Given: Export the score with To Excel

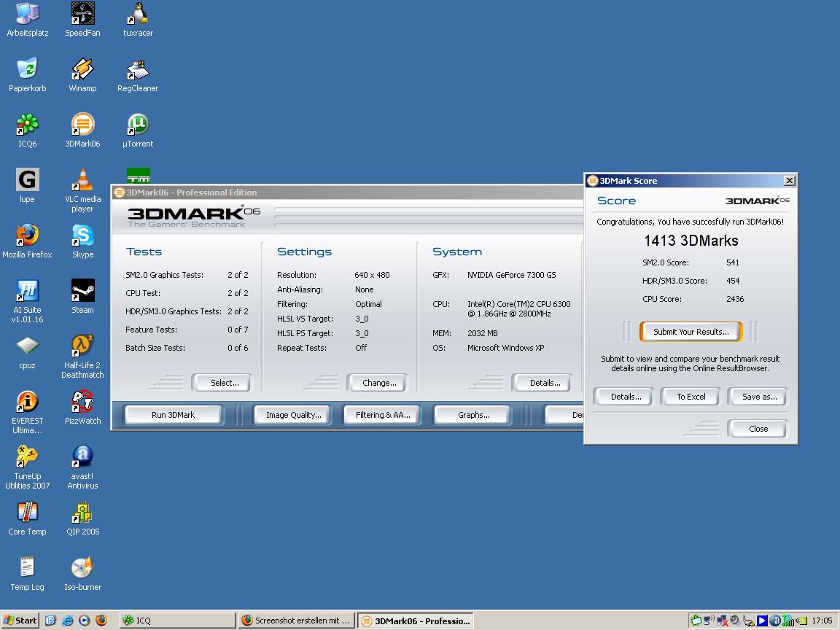Looking at the screenshot, I should [691, 397].
